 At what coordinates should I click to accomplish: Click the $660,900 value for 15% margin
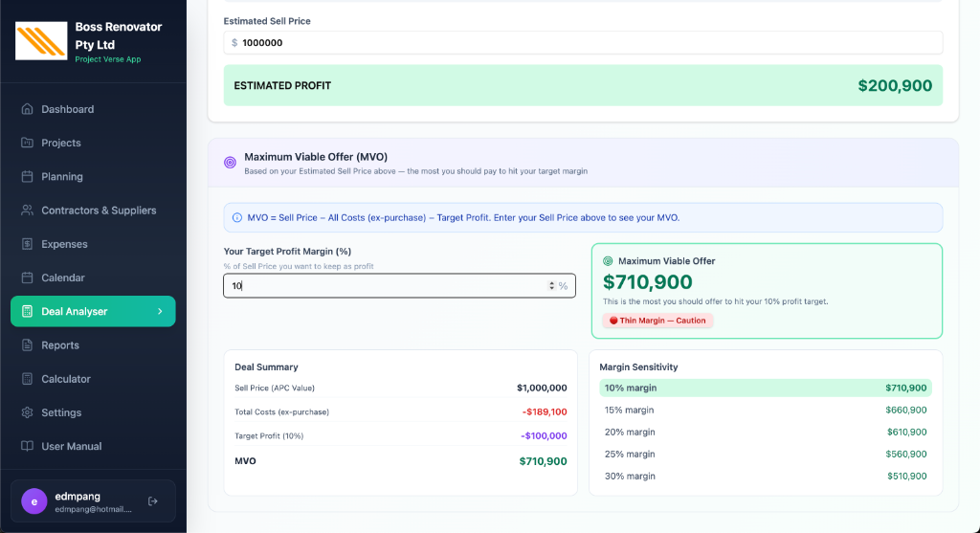pos(905,410)
